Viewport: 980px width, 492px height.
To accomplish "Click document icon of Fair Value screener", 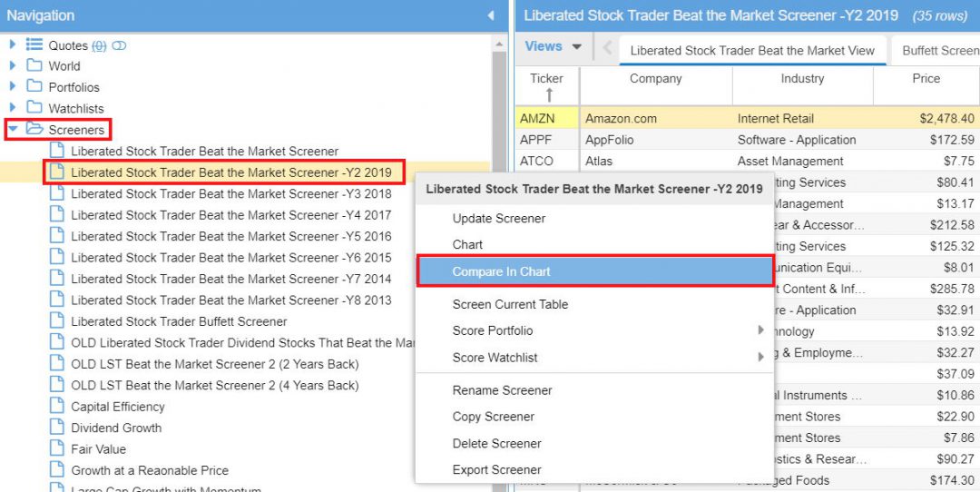I will click(x=57, y=448).
